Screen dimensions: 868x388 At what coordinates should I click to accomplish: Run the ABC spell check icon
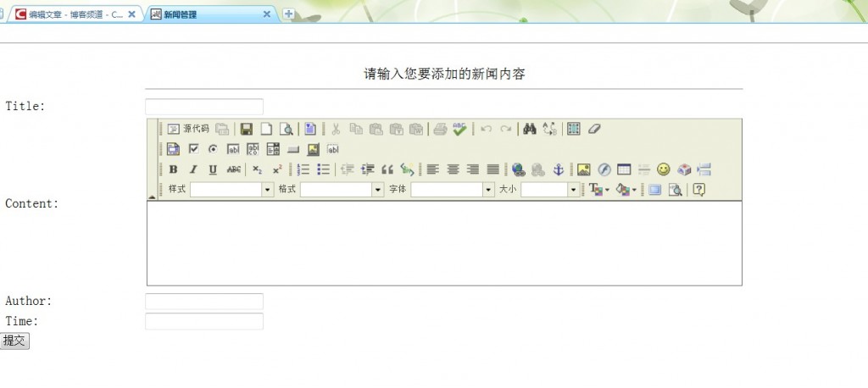[x=459, y=129]
